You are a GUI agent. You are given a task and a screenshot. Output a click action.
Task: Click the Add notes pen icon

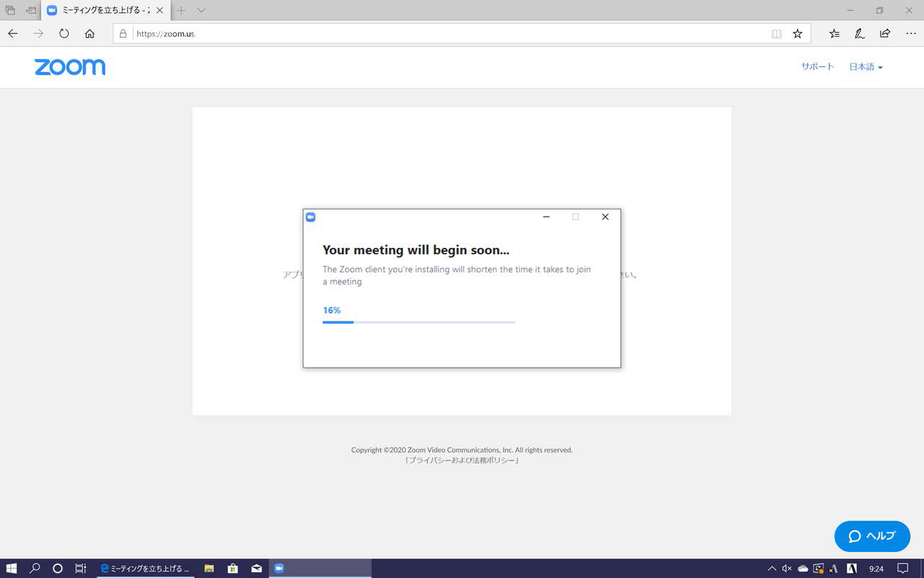click(860, 33)
